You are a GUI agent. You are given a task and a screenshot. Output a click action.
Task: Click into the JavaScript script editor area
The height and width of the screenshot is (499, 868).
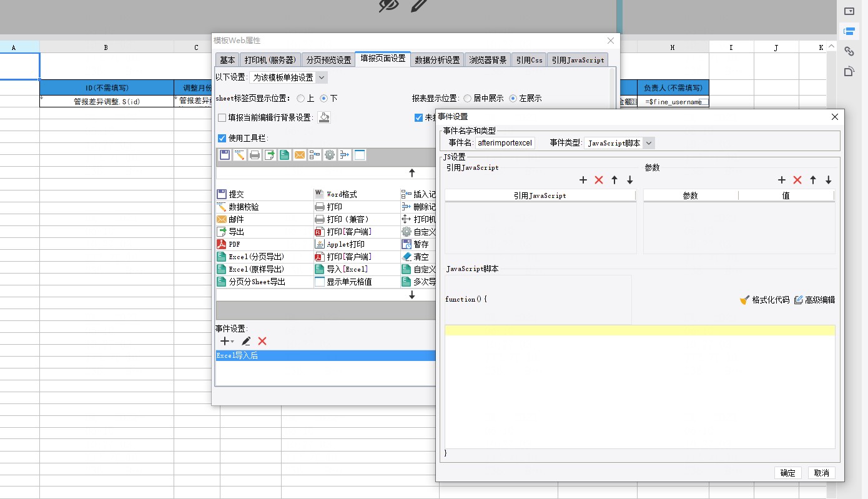639,386
